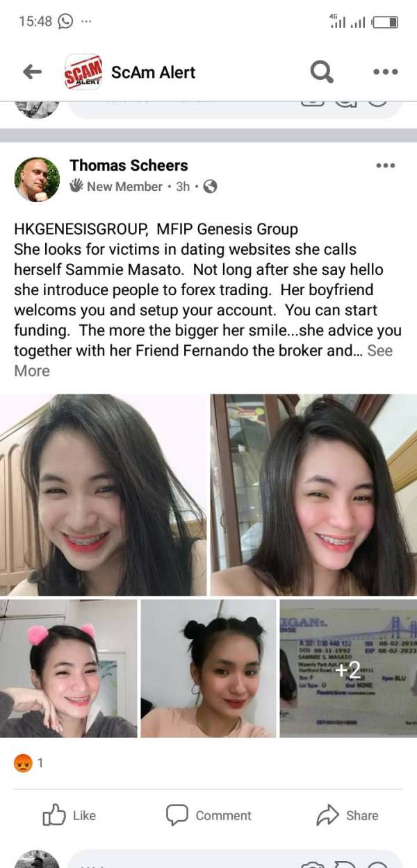The image size is (417, 868).
Task: Tap the back arrow in header
Action: point(32,72)
